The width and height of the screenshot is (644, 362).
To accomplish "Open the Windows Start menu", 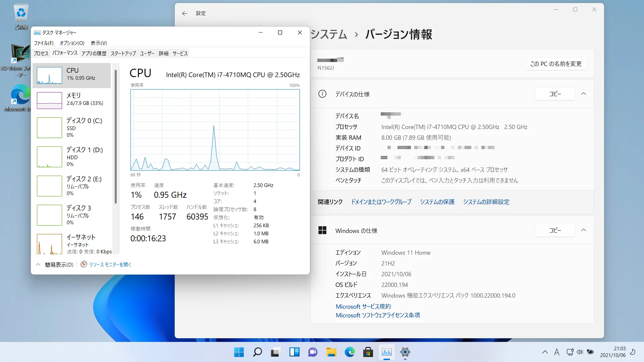I will click(239, 352).
